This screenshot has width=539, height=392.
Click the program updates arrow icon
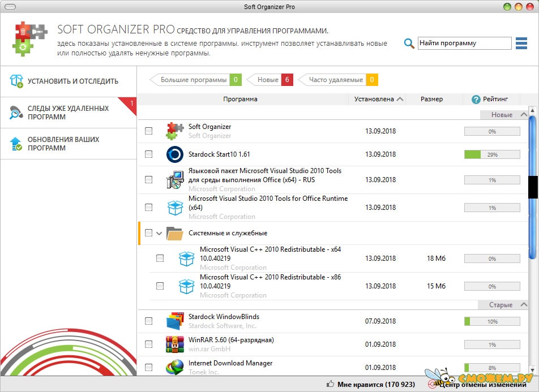point(16,144)
